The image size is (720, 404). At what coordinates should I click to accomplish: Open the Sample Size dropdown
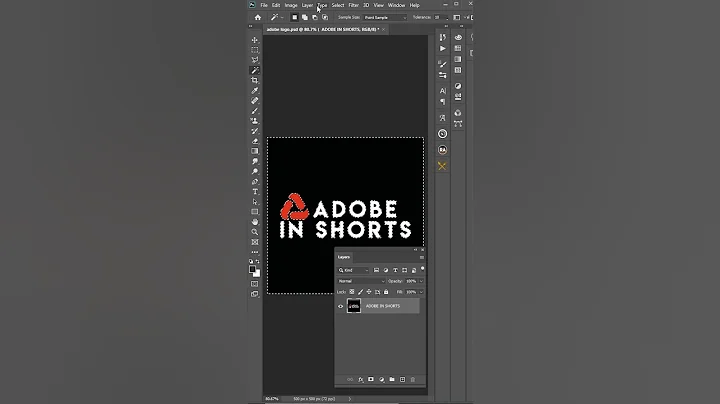click(385, 17)
